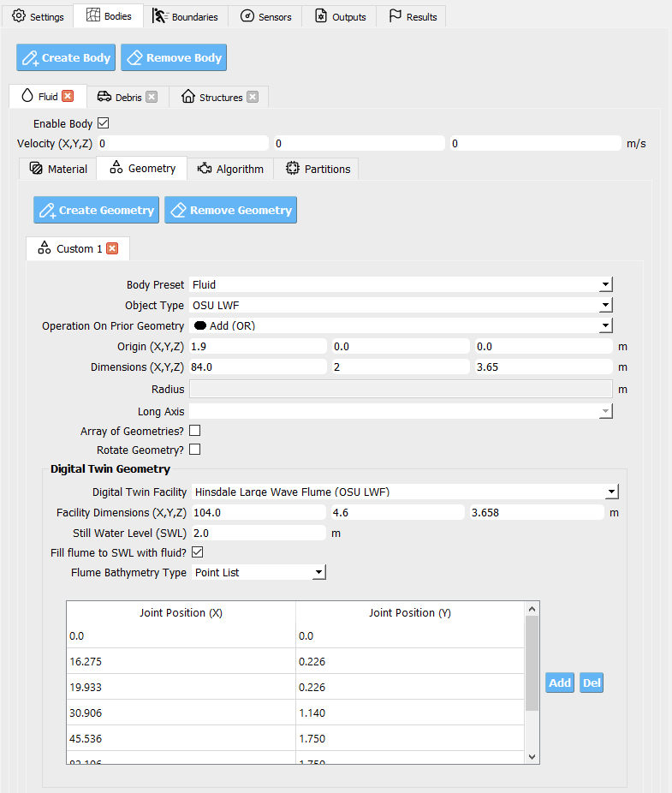
Task: Enable the Array of Geometries checkbox
Action: (194, 431)
